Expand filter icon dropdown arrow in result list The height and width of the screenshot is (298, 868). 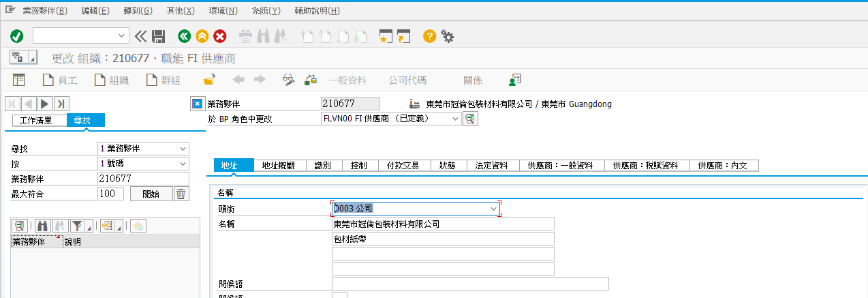pyautogui.click(x=89, y=227)
